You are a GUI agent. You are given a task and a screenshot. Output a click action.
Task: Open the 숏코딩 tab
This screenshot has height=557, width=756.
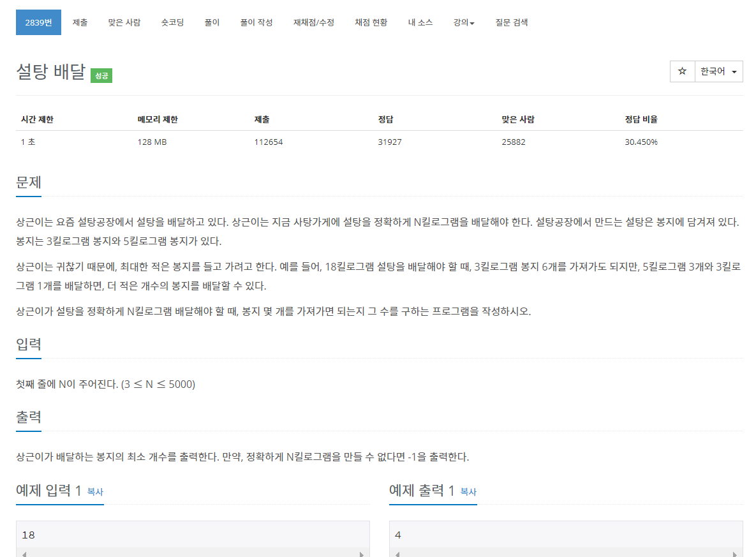click(172, 22)
